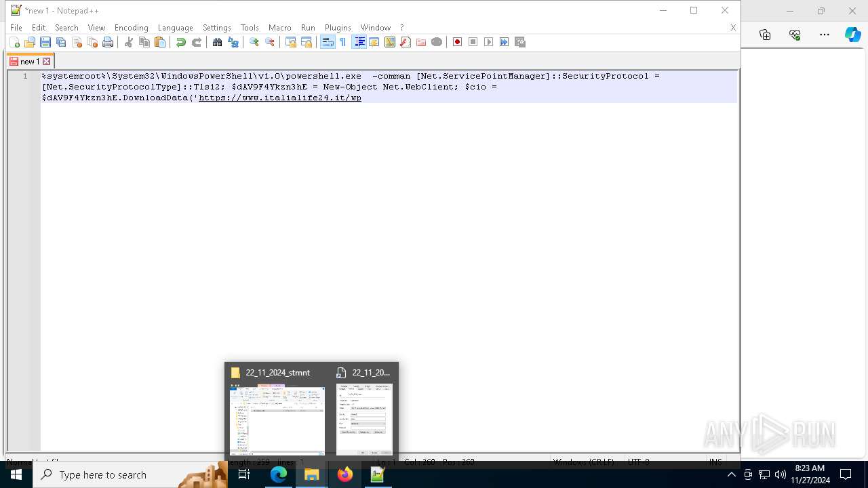Click the Cut scissors icon
868x488 pixels.
129,42
